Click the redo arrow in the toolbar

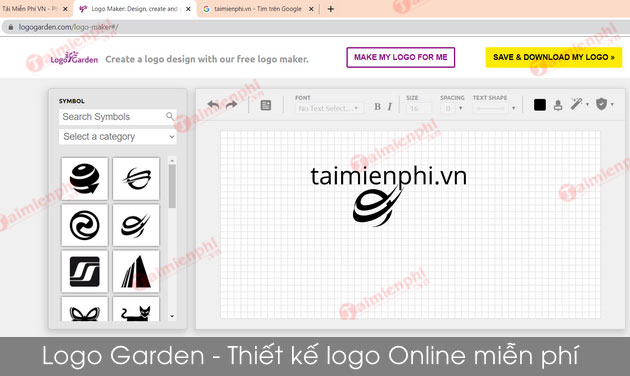[x=231, y=105]
